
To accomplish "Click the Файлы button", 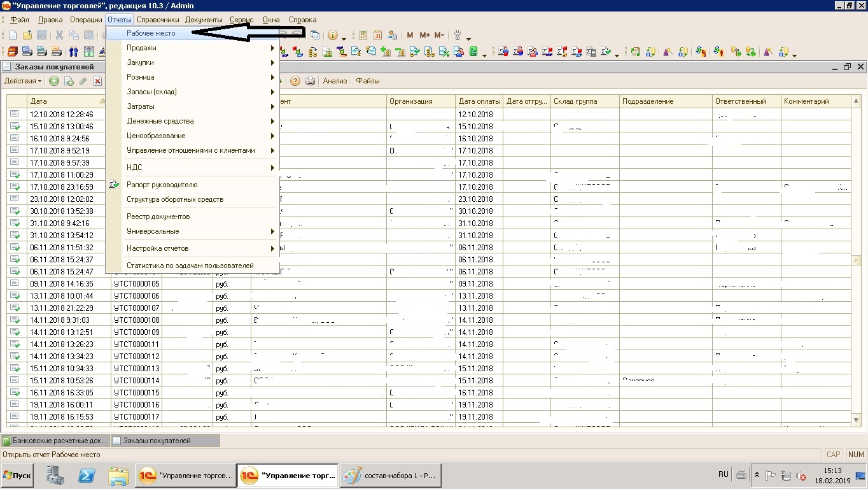I will [368, 81].
